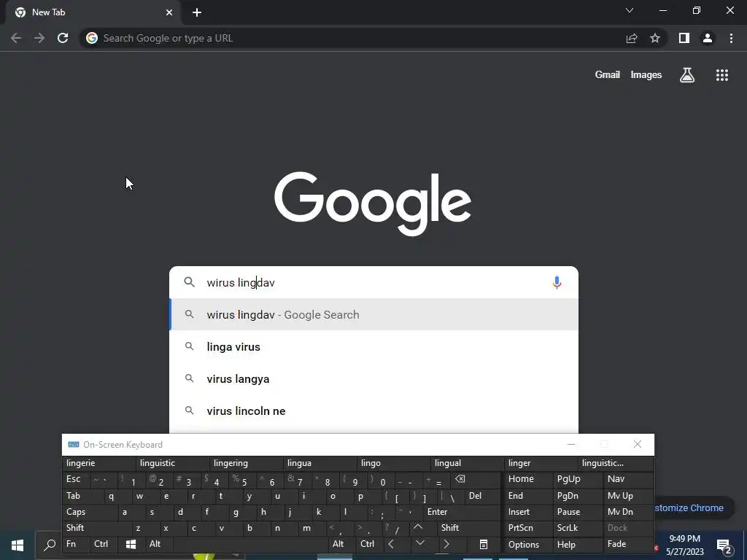Choose predicted word 'lingua'
The height and width of the screenshot is (560, 747).
coord(320,463)
